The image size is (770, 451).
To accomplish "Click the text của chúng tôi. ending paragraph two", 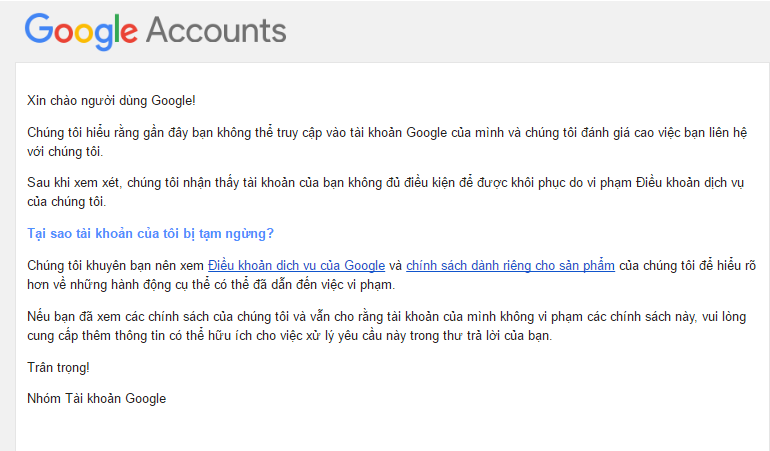I will (66, 201).
